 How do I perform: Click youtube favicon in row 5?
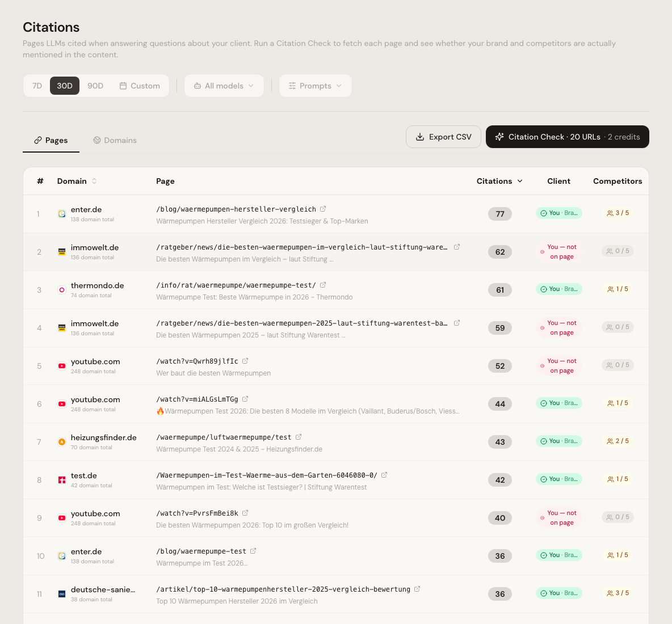click(62, 366)
